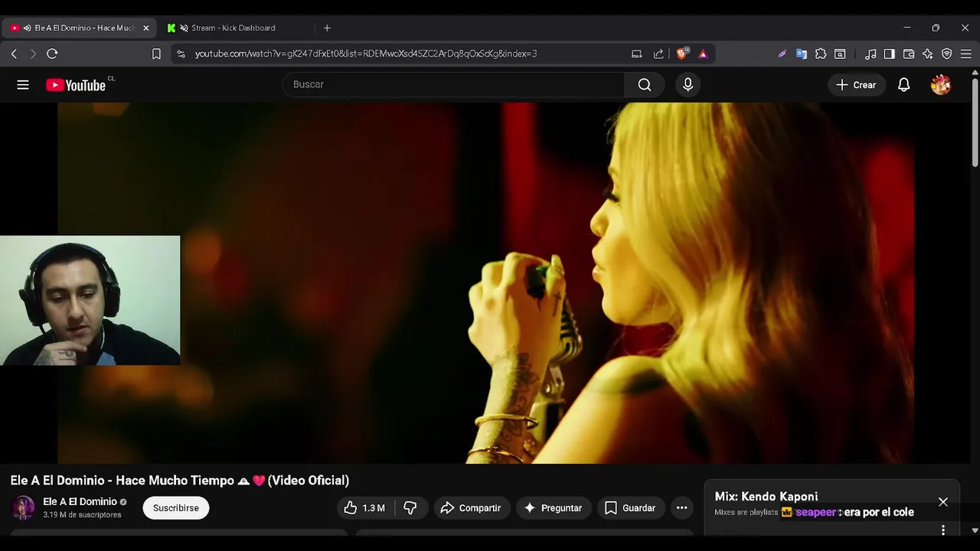Open the media control music note icon
980x551 pixels.
(871, 54)
